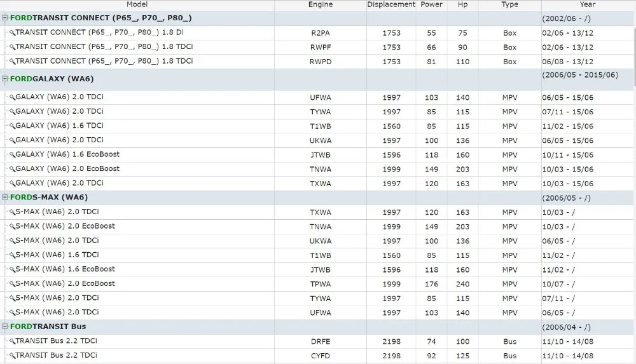Select FORD TRANSIT Bus group heading
Viewport: 636px width, 364px height.
pyautogui.click(x=48, y=327)
